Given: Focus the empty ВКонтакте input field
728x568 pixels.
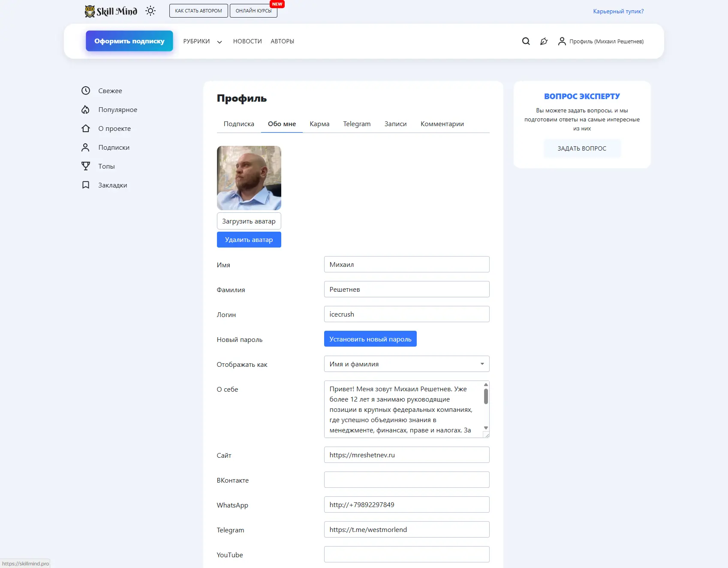Looking at the screenshot, I should [x=406, y=480].
